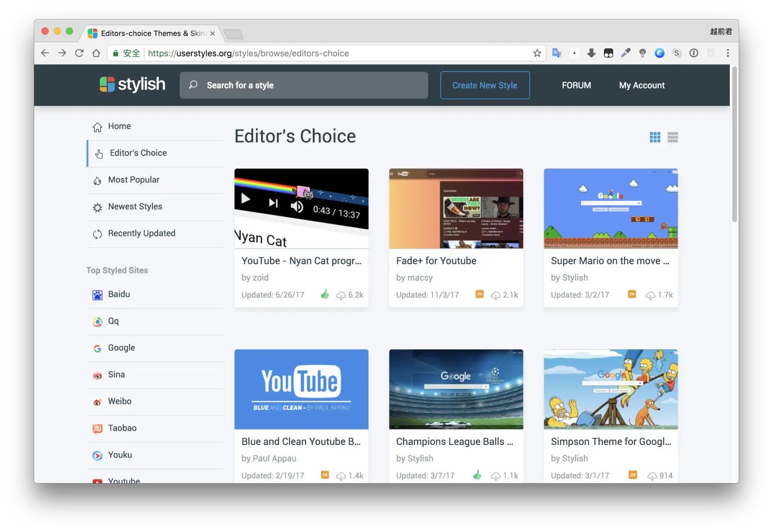Click the Weibo site icon
Image resolution: width=773 pixels, height=532 pixels.
pos(97,402)
